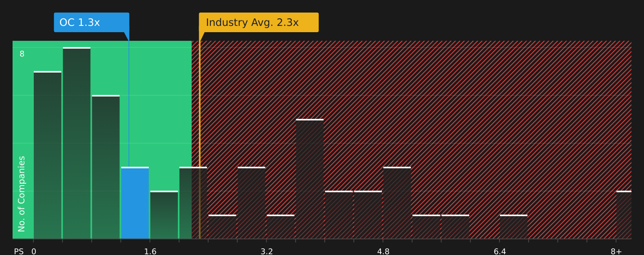Click the yellow Industry Avg. 2.3x label
Viewport: 644px width, 255px height.
coord(259,22)
